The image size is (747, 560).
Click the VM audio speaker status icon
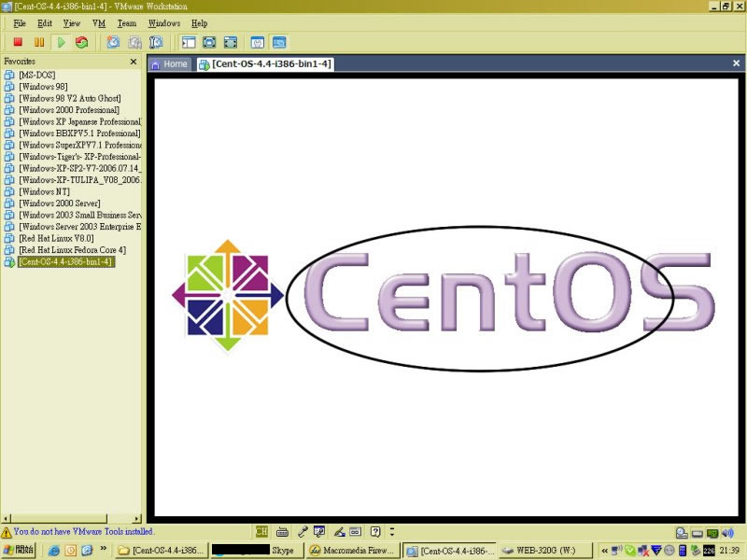[727, 533]
